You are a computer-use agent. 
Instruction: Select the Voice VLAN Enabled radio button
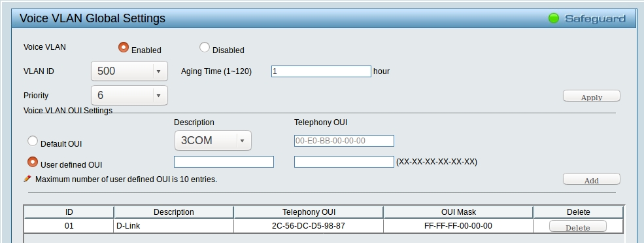[x=123, y=47]
